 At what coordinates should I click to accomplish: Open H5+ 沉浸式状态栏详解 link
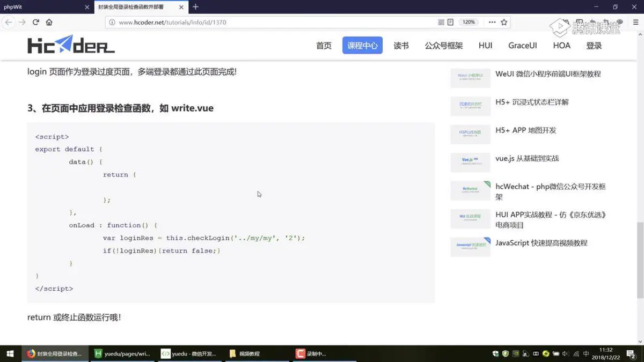click(x=532, y=102)
